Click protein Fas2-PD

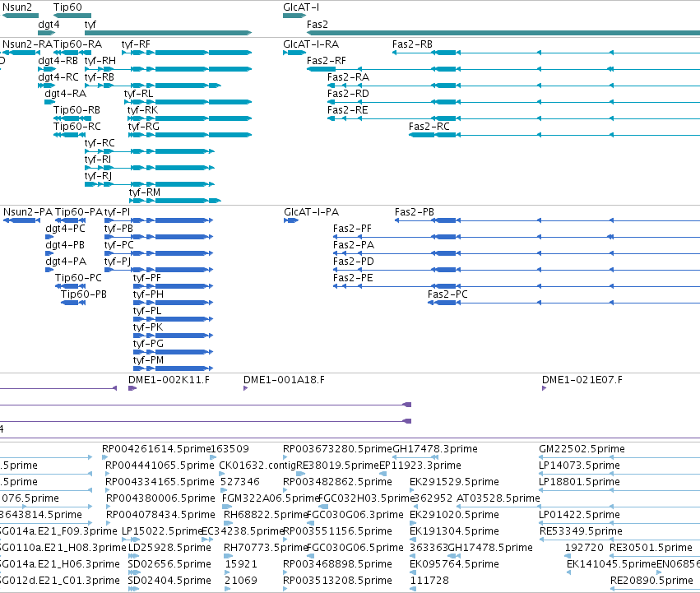point(354,262)
